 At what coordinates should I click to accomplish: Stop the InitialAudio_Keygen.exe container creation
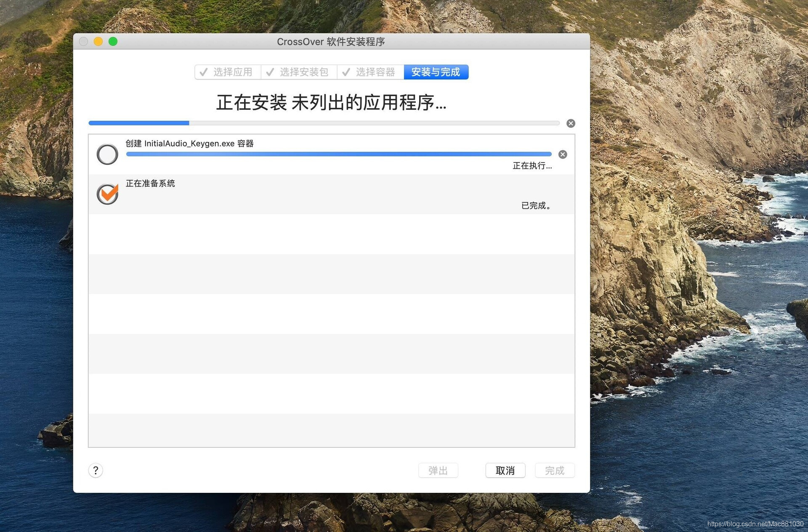562,154
